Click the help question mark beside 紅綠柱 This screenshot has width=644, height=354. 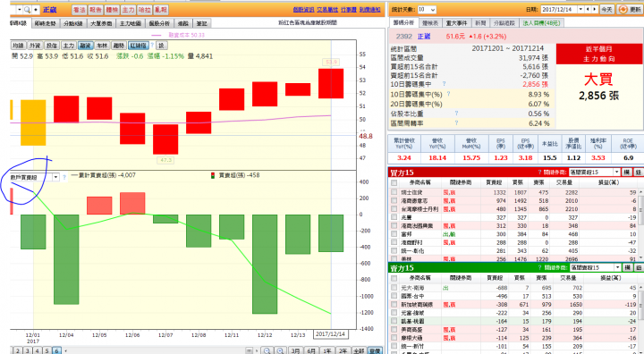152,46
